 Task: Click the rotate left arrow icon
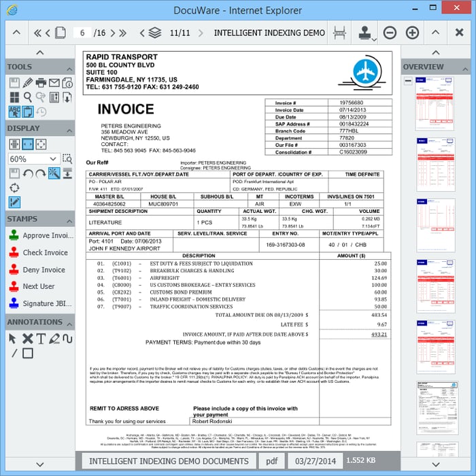28,173
